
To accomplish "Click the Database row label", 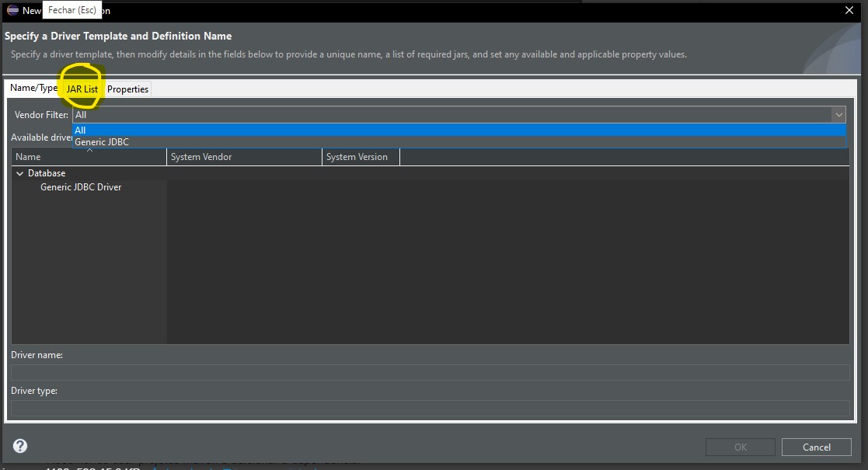I will coord(47,173).
